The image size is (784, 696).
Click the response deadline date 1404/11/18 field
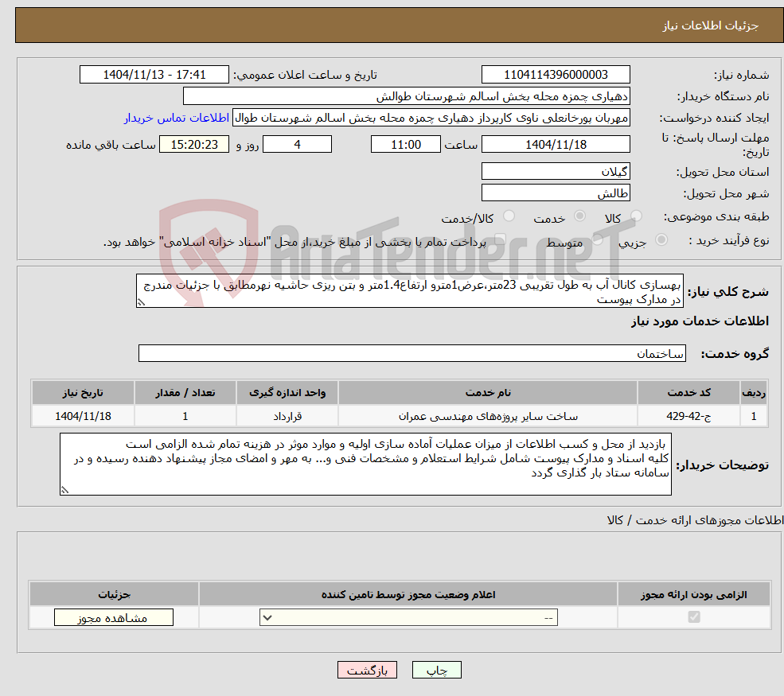point(556,145)
